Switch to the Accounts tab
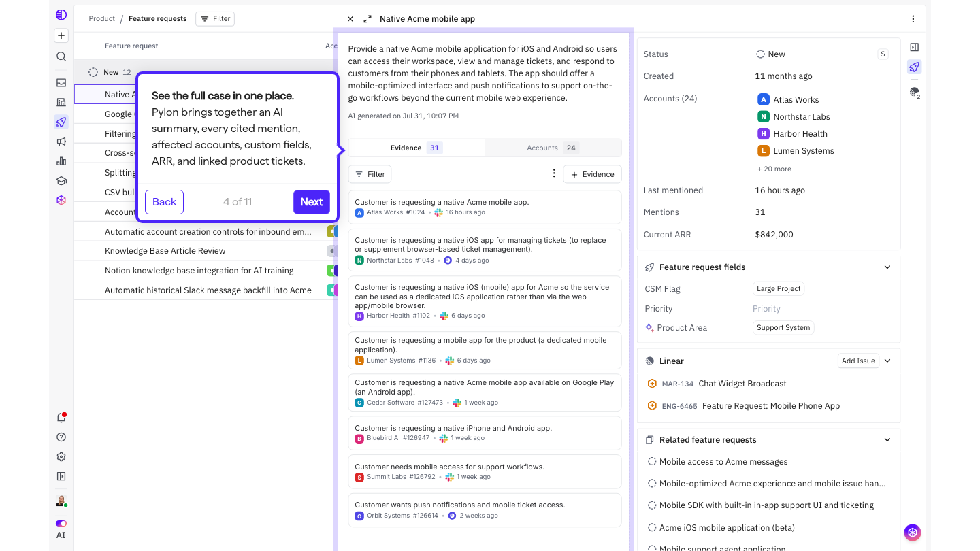The height and width of the screenshot is (551, 980). point(553,148)
